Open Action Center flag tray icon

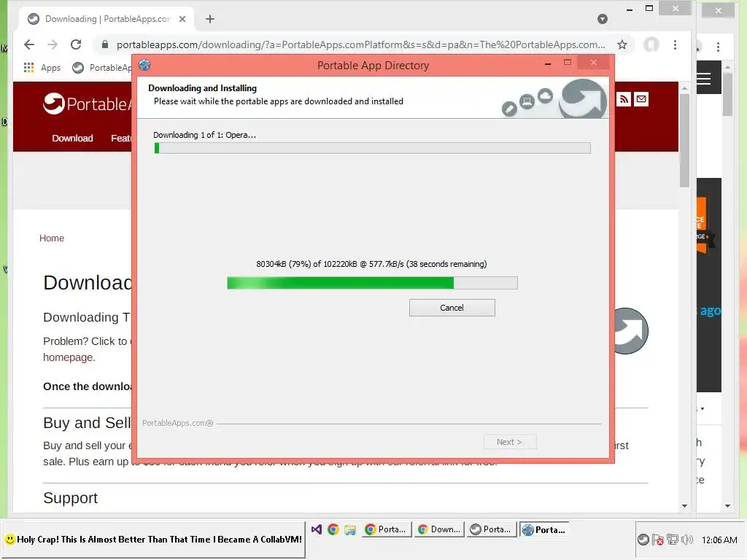658,540
